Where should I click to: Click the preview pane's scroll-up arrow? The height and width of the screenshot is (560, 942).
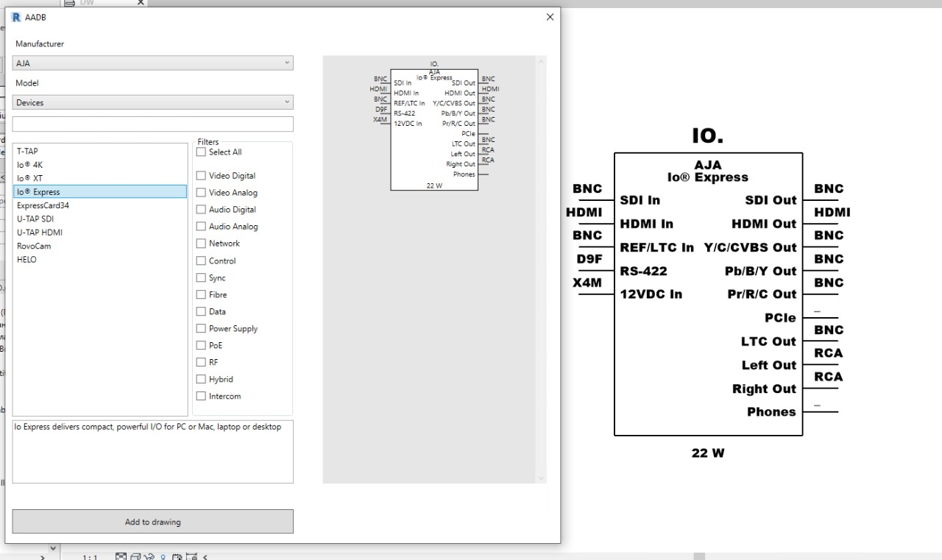pos(542,61)
